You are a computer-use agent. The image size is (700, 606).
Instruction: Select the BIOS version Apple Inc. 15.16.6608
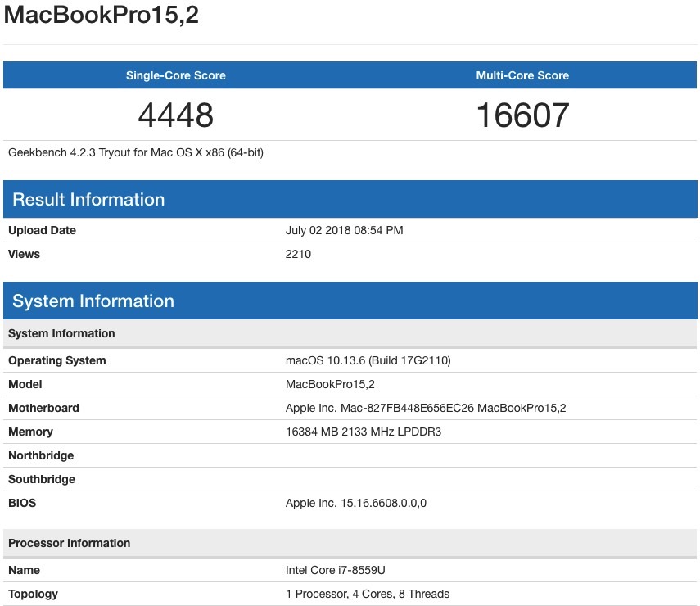(x=356, y=504)
